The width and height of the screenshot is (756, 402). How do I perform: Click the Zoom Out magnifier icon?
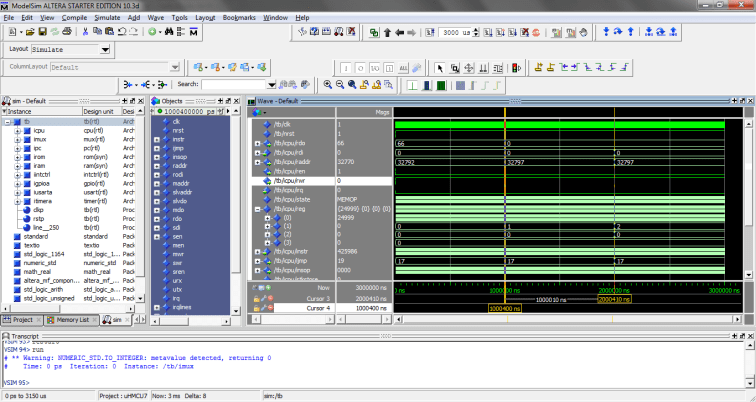(x=340, y=85)
